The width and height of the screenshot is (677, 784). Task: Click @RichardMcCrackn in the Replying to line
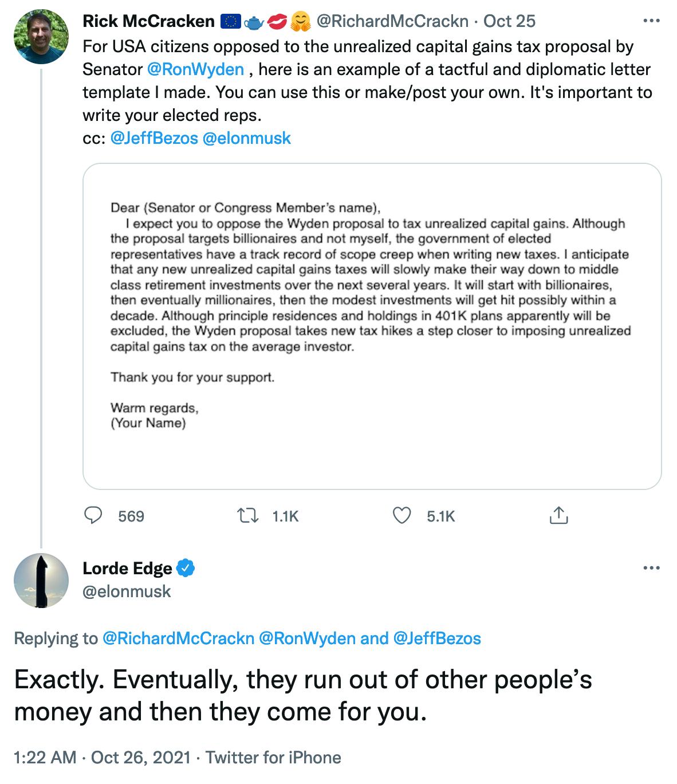(178, 638)
